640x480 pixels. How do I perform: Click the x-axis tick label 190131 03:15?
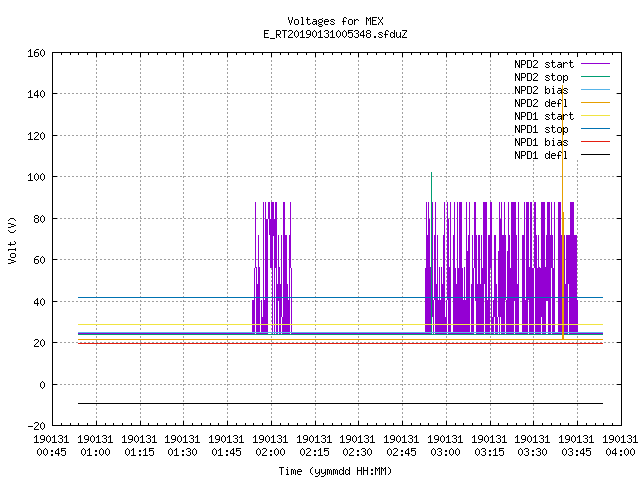(x=489, y=446)
